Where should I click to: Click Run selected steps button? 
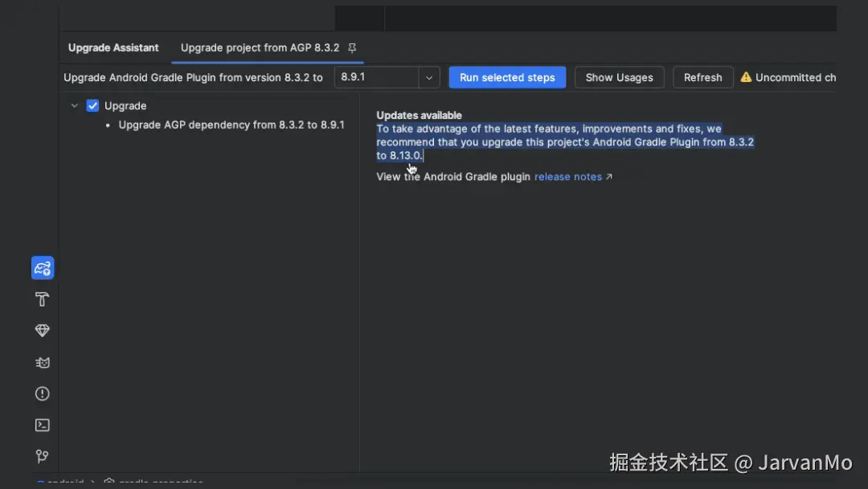(x=507, y=77)
